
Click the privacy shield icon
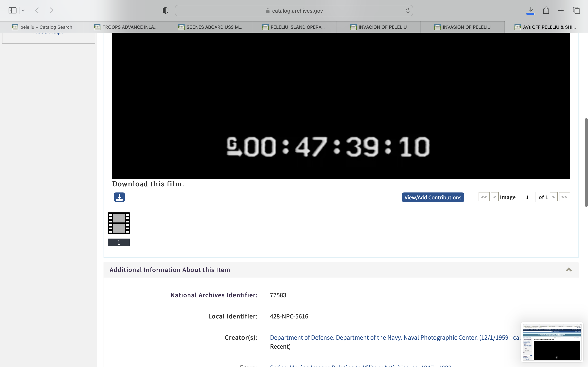pyautogui.click(x=165, y=10)
